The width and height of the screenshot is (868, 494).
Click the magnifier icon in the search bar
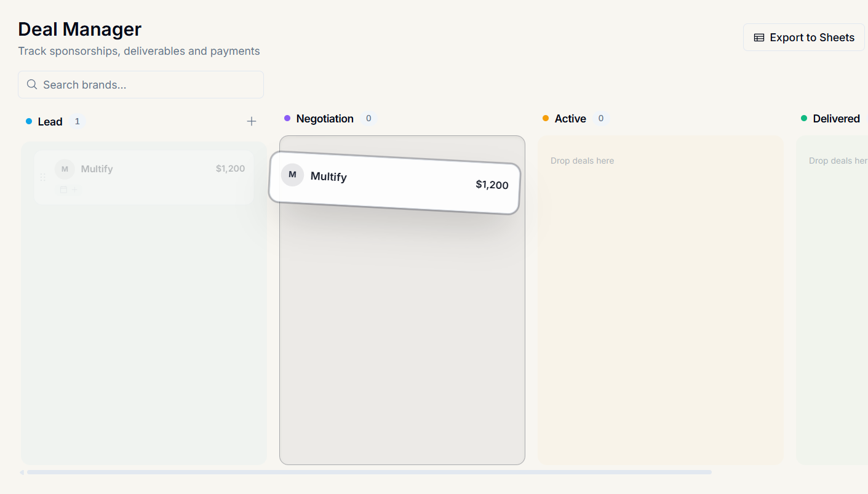click(31, 84)
